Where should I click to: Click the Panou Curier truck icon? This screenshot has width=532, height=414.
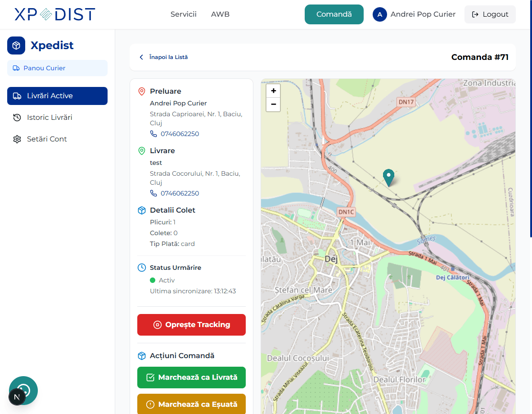[16, 68]
